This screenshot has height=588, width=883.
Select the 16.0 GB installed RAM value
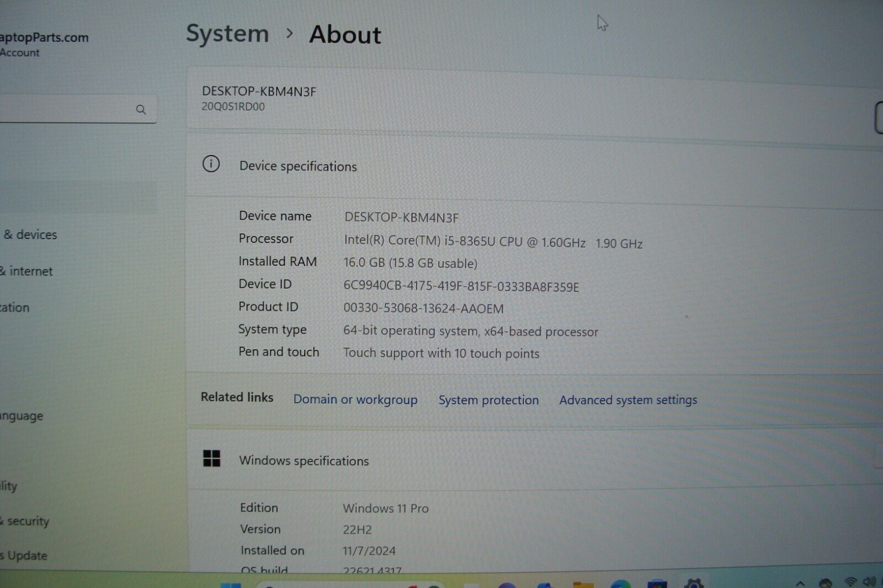[410, 263]
